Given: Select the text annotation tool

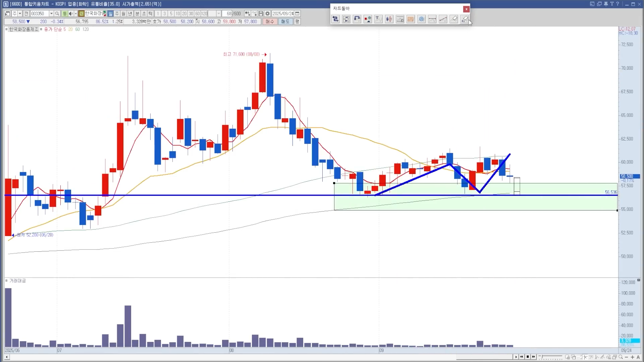Looking at the screenshot, I should click(x=378, y=19).
